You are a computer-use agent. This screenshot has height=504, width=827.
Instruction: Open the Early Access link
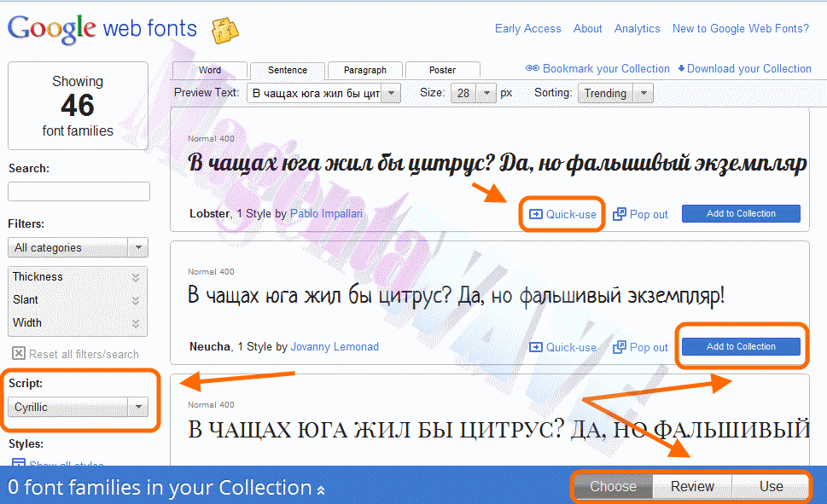coord(528,28)
